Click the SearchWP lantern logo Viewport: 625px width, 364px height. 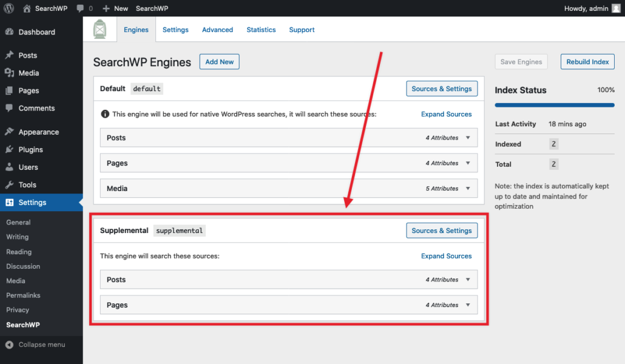100,29
